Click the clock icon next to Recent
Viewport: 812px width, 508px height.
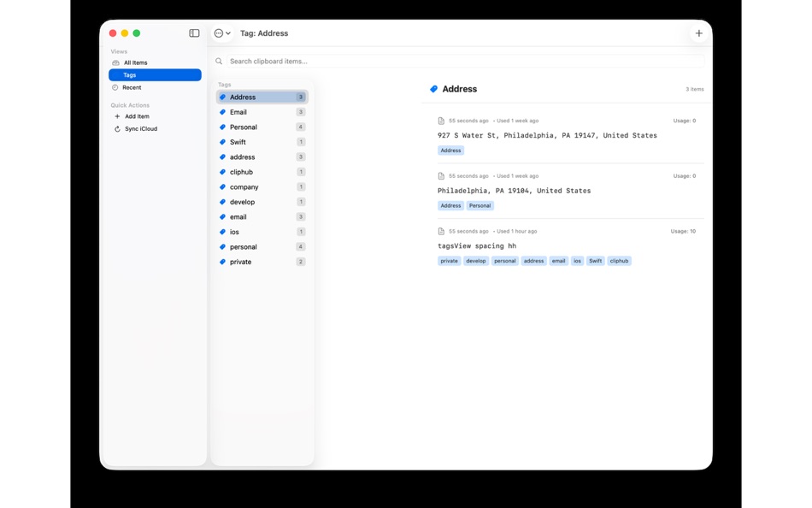coord(115,86)
